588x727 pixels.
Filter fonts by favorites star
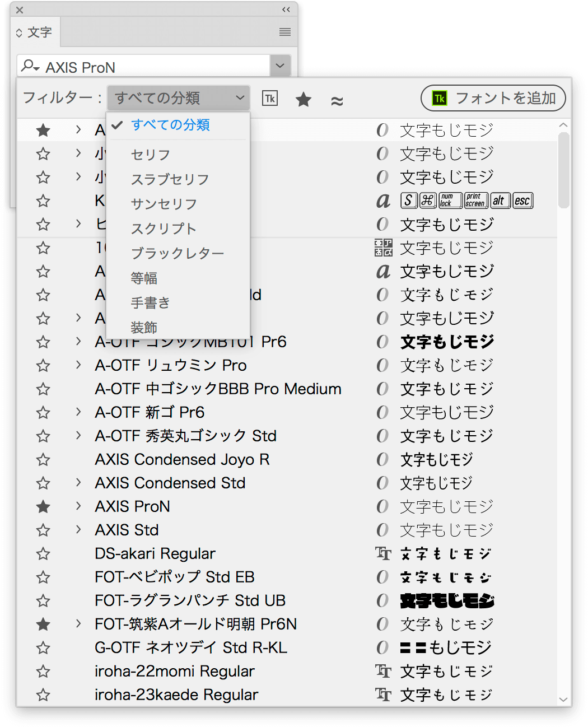click(304, 100)
